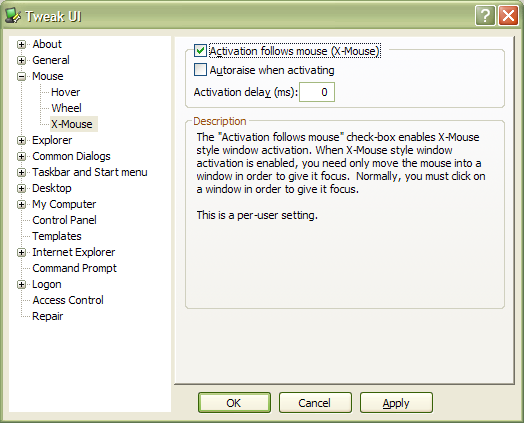
Task: Select Internet Explorer in the tree
Action: [74, 252]
